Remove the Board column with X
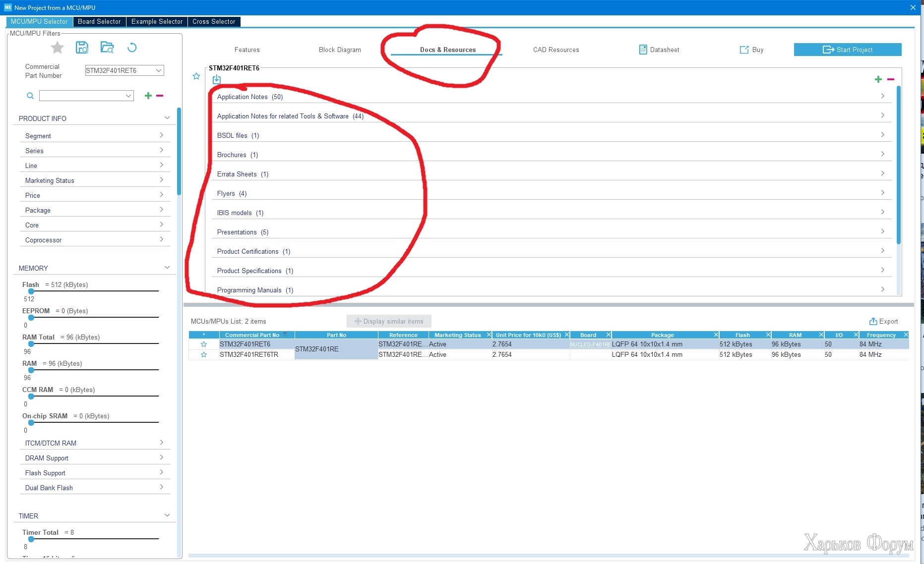The height and width of the screenshot is (564, 924). point(608,335)
